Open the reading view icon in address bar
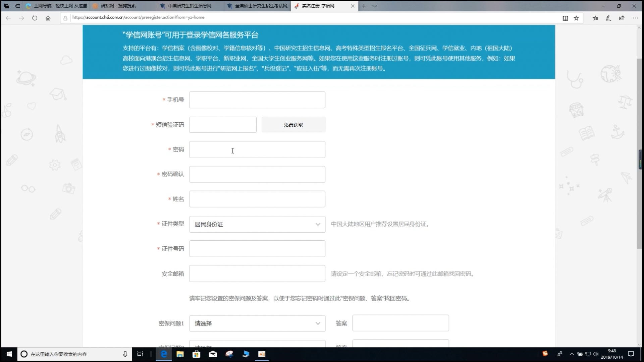Image resolution: width=644 pixels, height=362 pixels. [565, 18]
